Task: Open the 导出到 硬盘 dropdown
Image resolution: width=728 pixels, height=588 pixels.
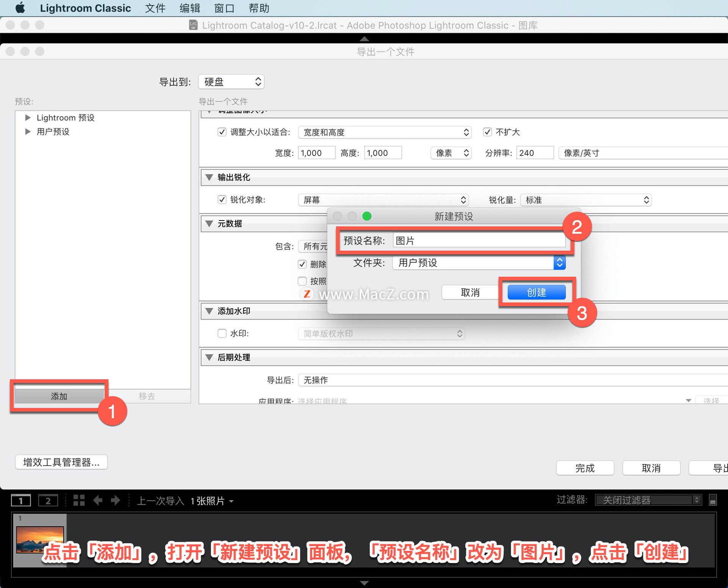Action: 231,82
